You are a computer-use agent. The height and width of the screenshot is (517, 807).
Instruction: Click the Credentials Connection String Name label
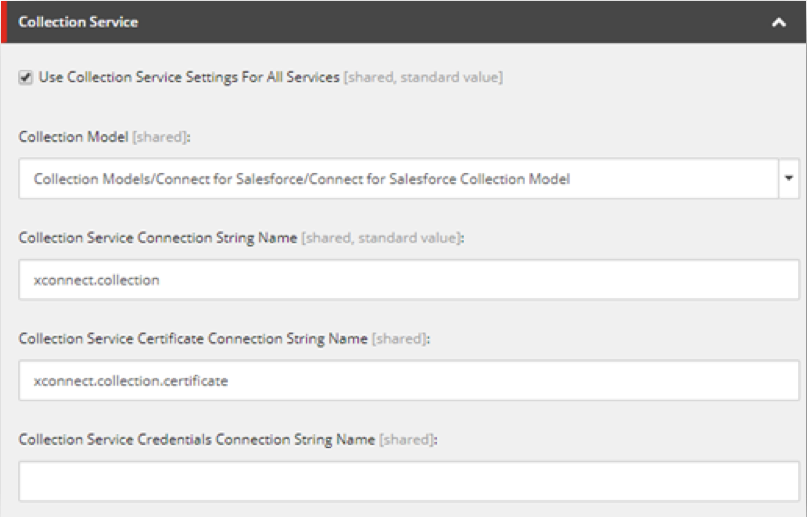196,439
